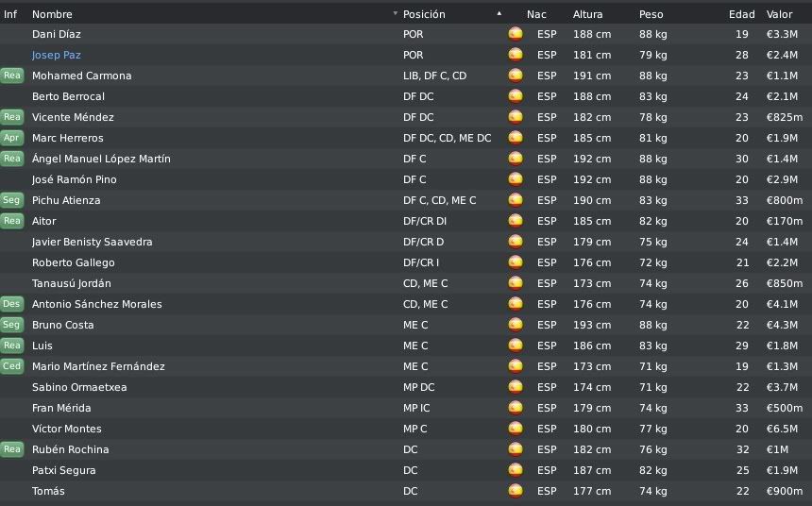Open the Josep Paz player link
812x506 pixels.
tap(57, 55)
